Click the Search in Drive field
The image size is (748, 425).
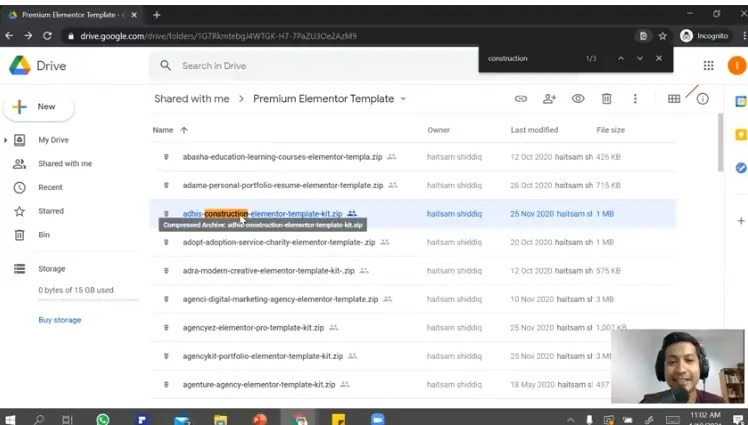point(313,66)
